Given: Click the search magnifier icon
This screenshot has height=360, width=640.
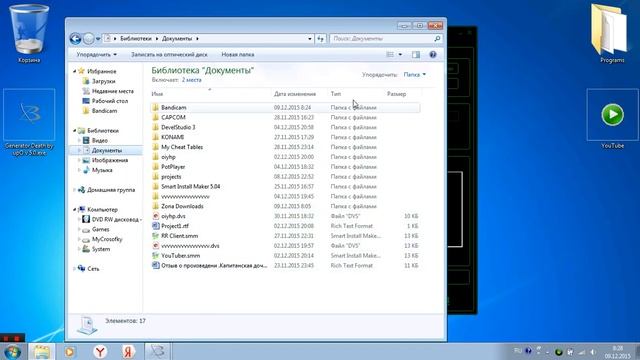Looking at the screenshot, I should (437, 39).
